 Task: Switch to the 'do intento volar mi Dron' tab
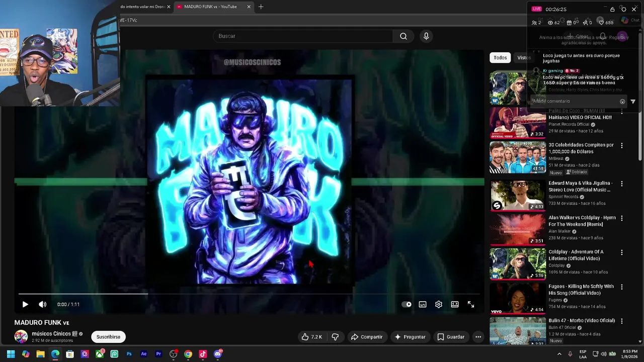pyautogui.click(x=142, y=7)
